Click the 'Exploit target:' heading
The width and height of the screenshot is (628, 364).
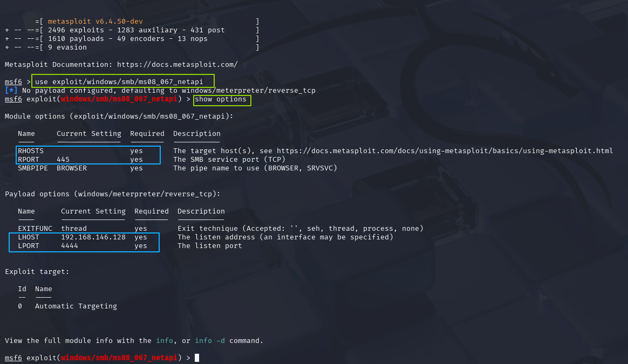[x=37, y=272]
